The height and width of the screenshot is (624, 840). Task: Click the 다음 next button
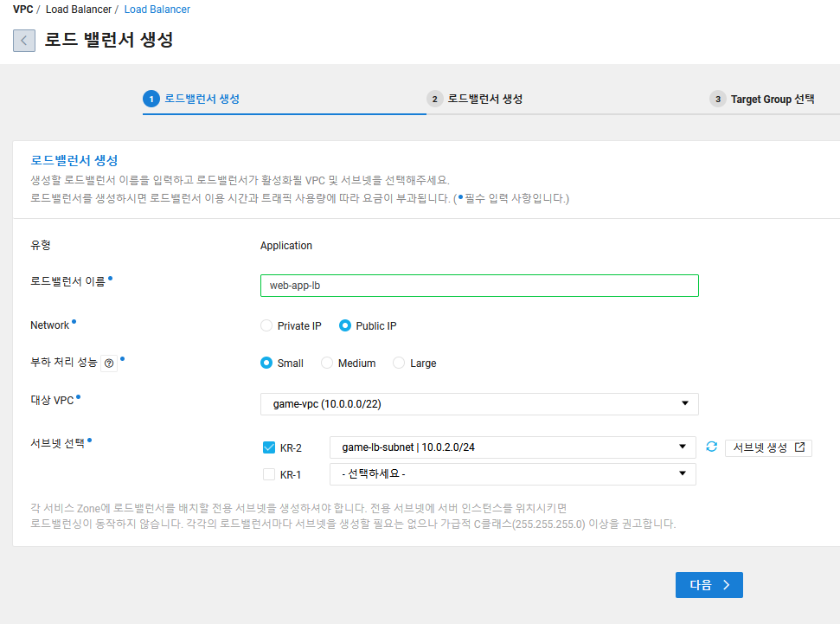709,585
